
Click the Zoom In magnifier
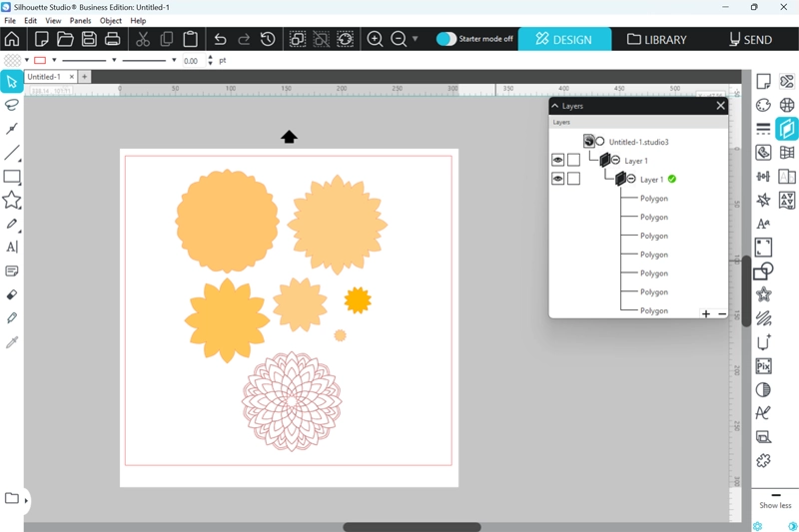376,39
